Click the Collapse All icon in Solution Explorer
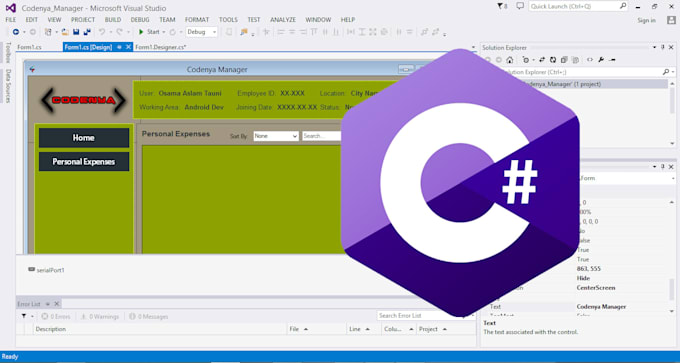This screenshot has width=680, height=363. click(564, 60)
